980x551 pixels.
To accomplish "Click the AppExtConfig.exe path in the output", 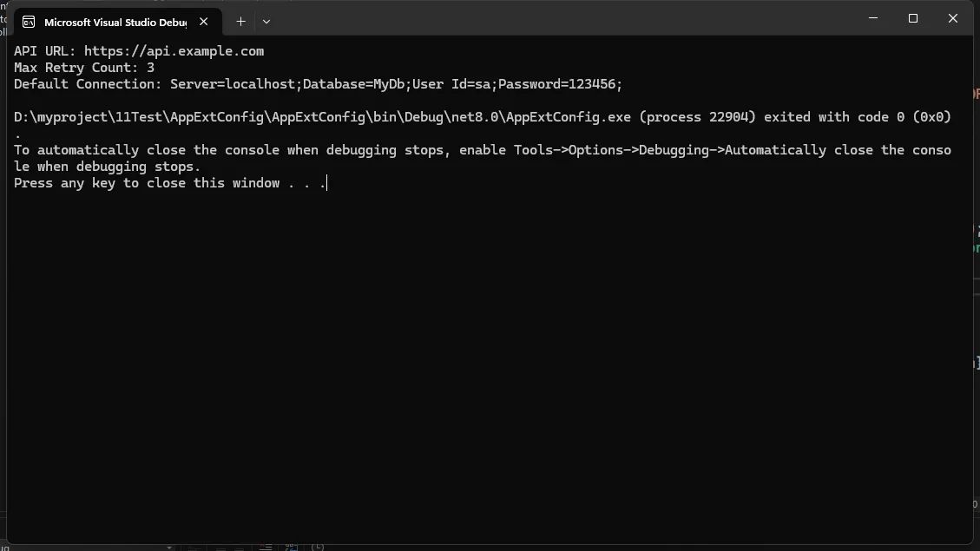I will tap(323, 117).
